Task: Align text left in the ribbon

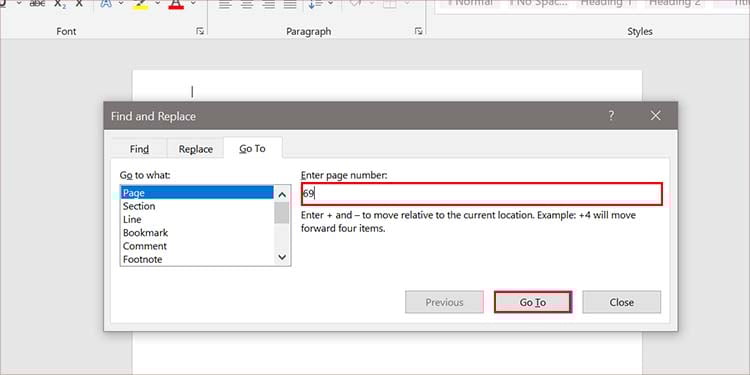Action: pyautogui.click(x=225, y=4)
